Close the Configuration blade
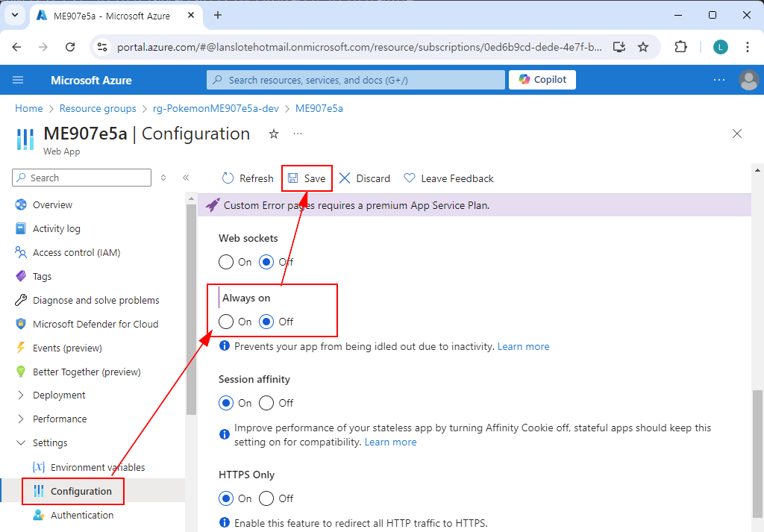Viewport: 764px width, 532px height. tap(736, 134)
